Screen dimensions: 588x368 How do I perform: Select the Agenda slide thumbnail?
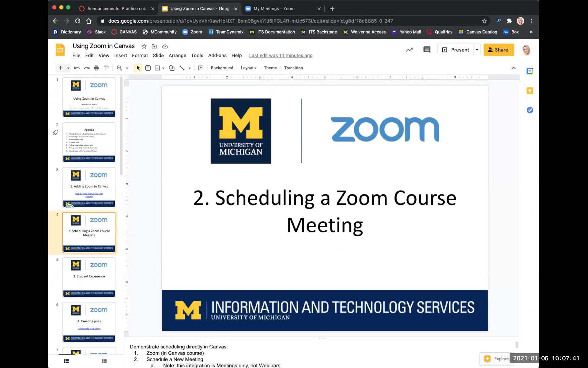(x=89, y=143)
